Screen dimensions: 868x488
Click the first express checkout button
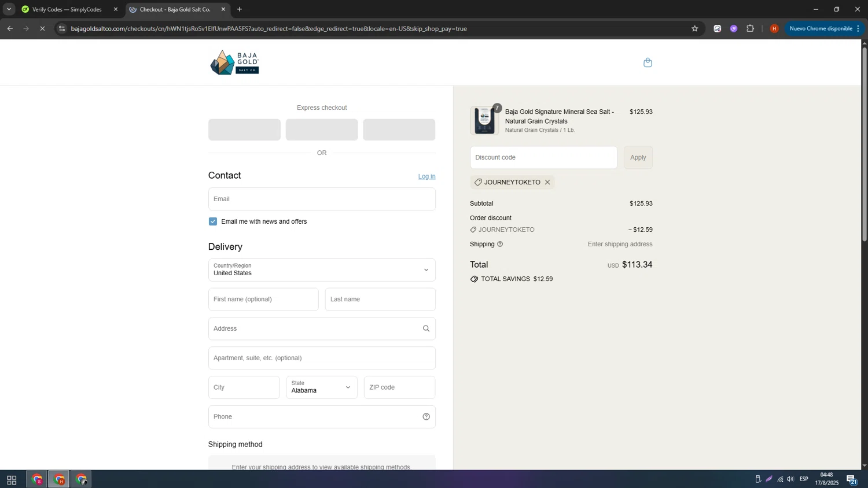coord(244,130)
